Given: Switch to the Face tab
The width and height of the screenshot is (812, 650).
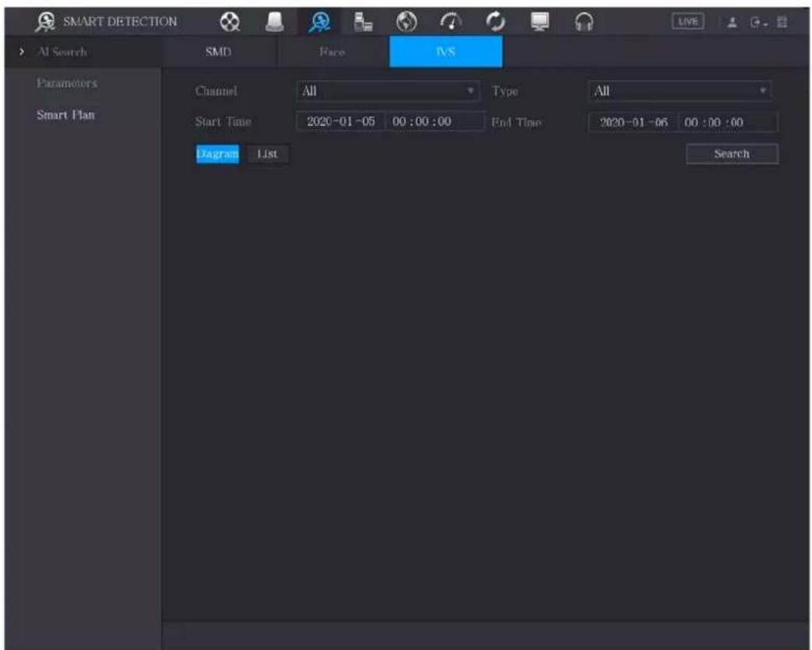Looking at the screenshot, I should point(332,52).
